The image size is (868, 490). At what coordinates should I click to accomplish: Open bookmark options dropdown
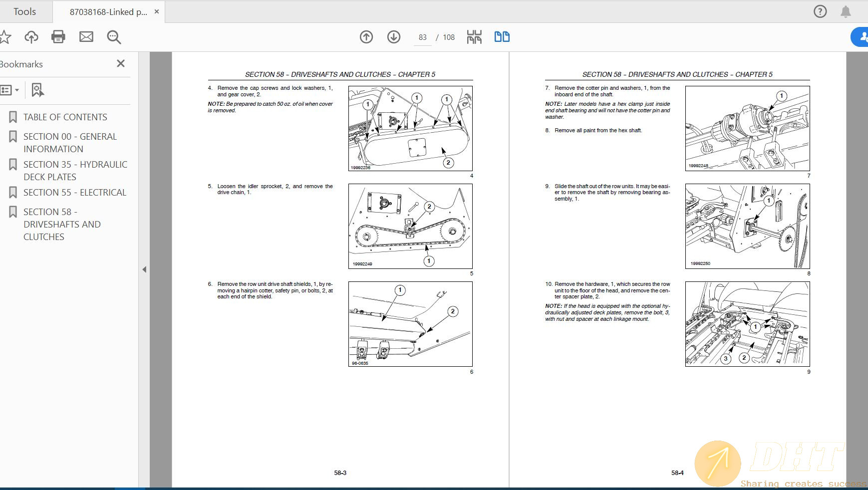pyautogui.click(x=9, y=90)
